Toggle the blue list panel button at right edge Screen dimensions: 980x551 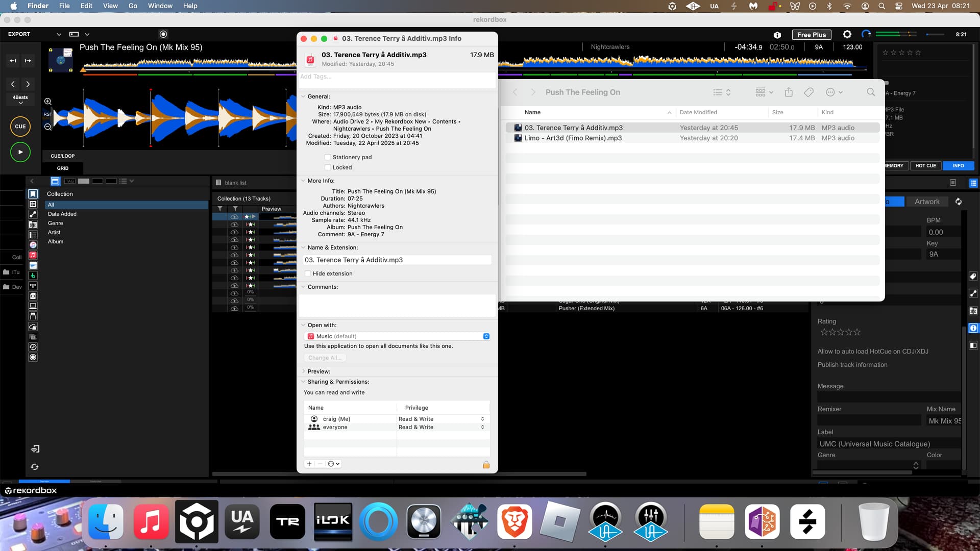click(x=973, y=183)
